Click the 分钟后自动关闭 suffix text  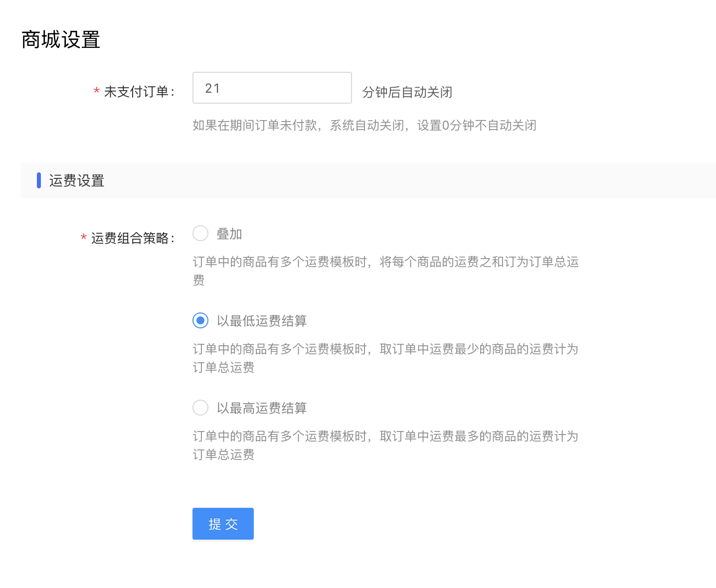point(407,92)
